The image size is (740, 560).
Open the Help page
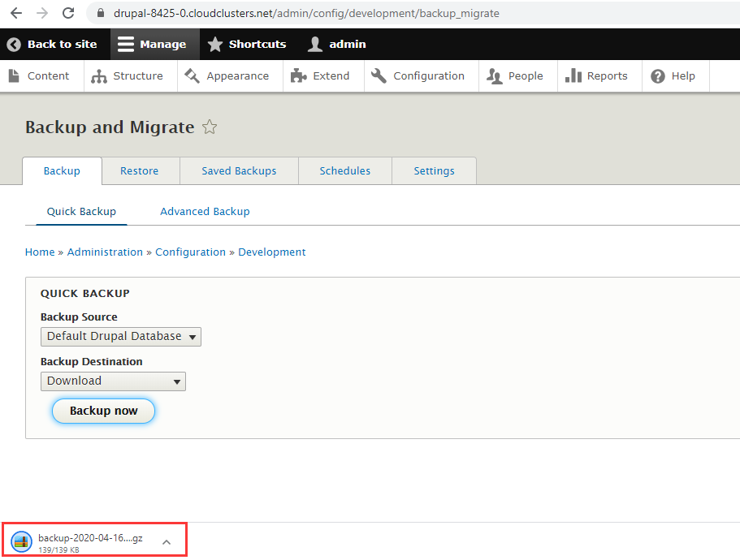(x=673, y=75)
